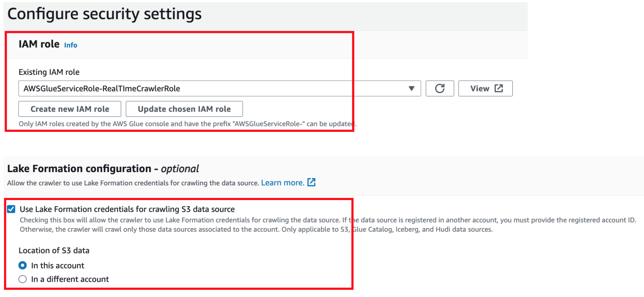Click the dropdown caret on the role selector
Image resolution: width=644 pixels, height=297 pixels.
pyautogui.click(x=411, y=88)
